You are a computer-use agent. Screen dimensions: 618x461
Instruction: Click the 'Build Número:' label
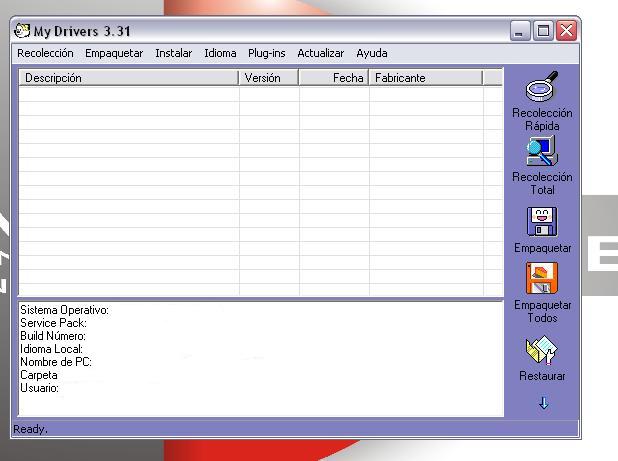coord(53,336)
